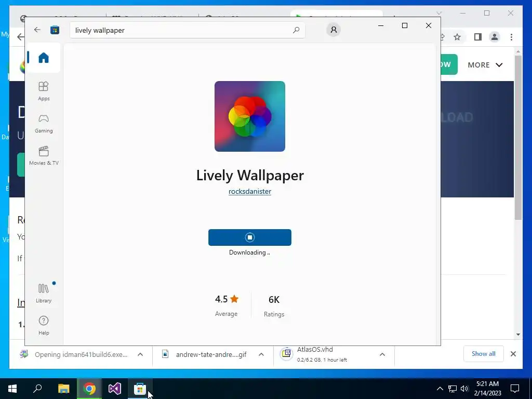Open the Home section in Store sidebar

click(44, 58)
